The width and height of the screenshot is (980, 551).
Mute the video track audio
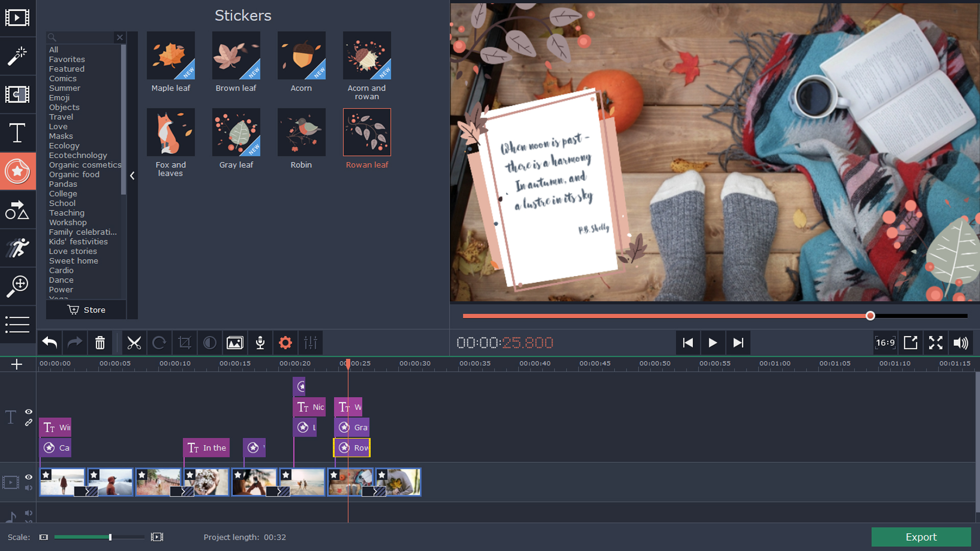(x=29, y=488)
